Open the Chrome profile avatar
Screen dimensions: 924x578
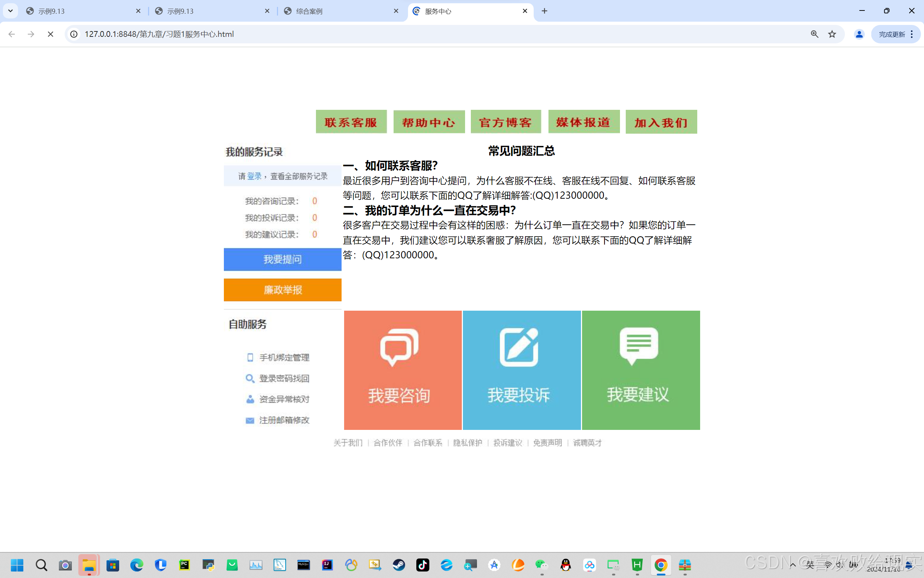[x=859, y=34]
